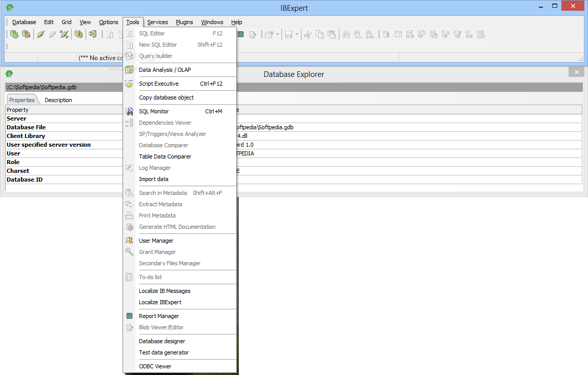Switch to the Description tab

(x=58, y=100)
